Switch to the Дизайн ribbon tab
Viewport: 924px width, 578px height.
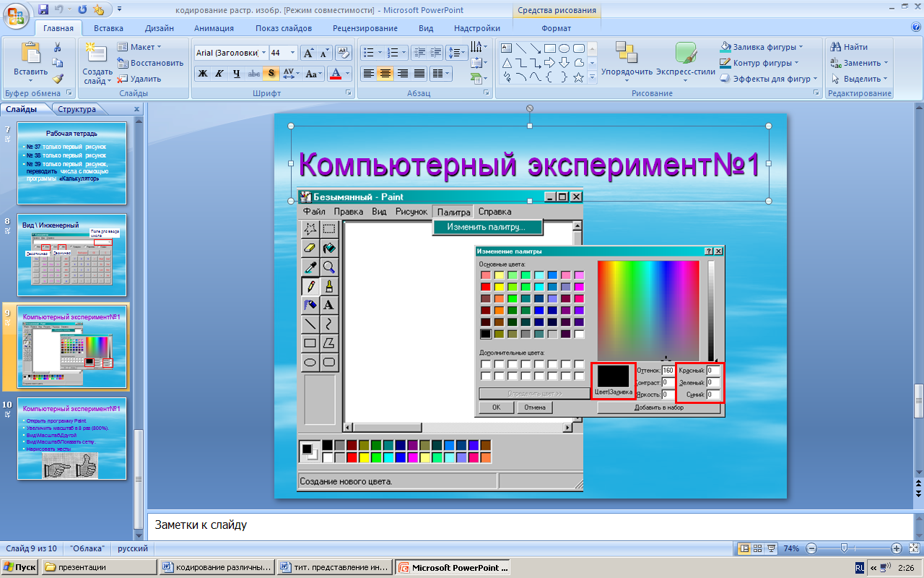point(159,28)
